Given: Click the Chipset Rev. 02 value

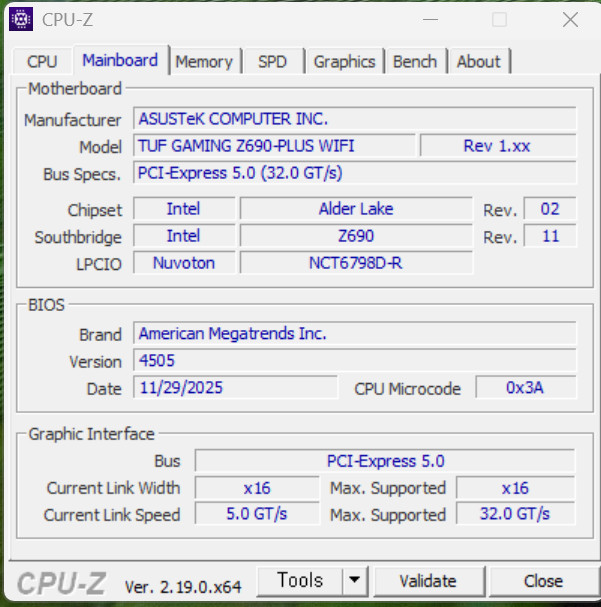Looking at the screenshot, I should pyautogui.click(x=550, y=209).
